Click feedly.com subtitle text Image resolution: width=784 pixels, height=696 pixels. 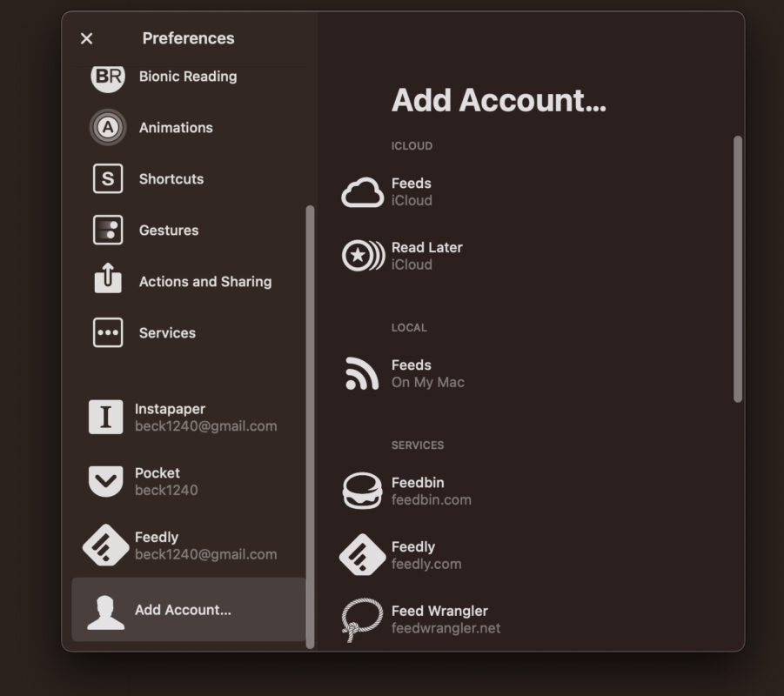coord(426,564)
